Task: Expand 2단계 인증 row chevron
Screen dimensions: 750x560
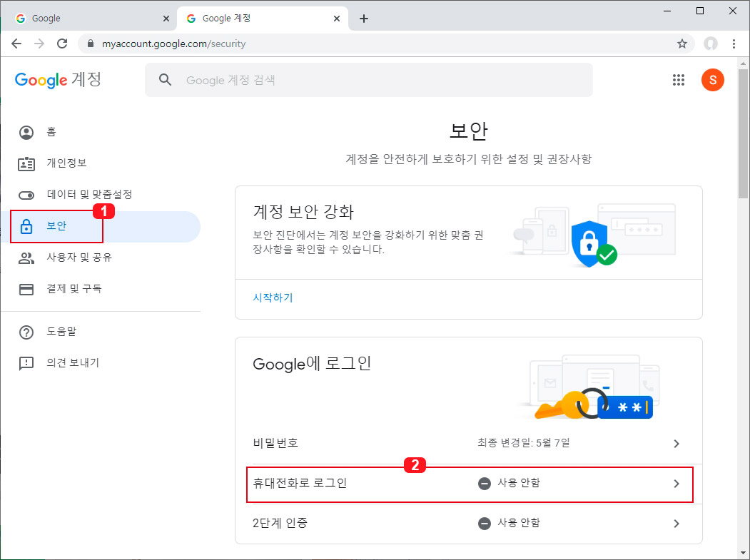Action: click(676, 524)
